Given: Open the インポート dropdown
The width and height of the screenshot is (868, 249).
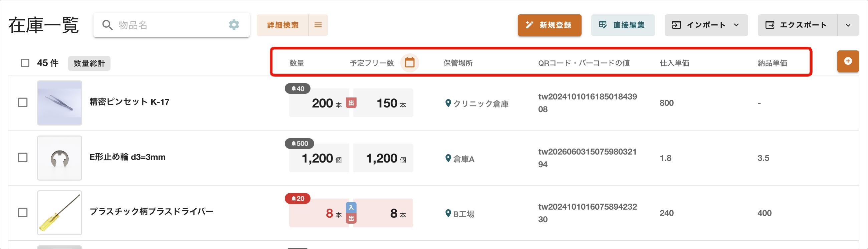Looking at the screenshot, I should (706, 25).
